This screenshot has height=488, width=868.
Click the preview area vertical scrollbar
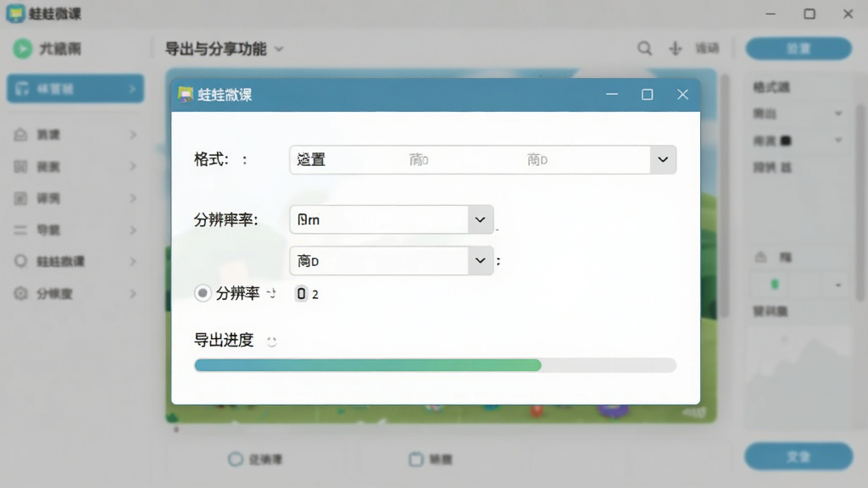point(724,197)
